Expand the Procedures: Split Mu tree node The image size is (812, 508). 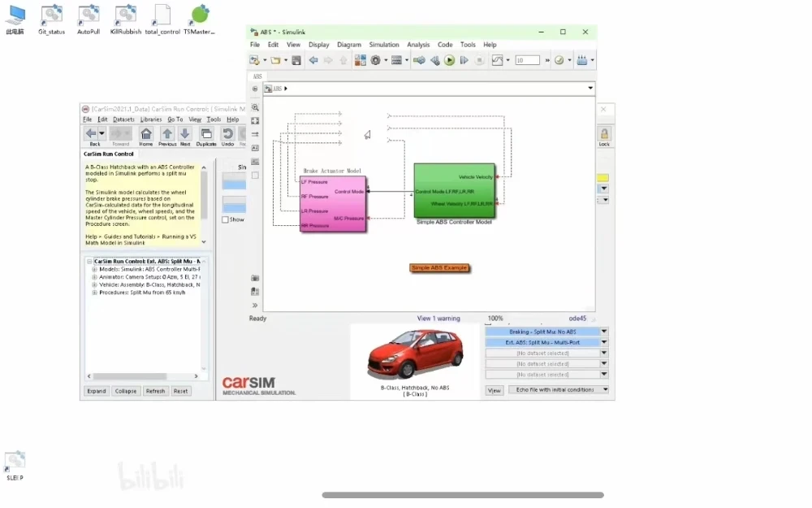pos(94,293)
